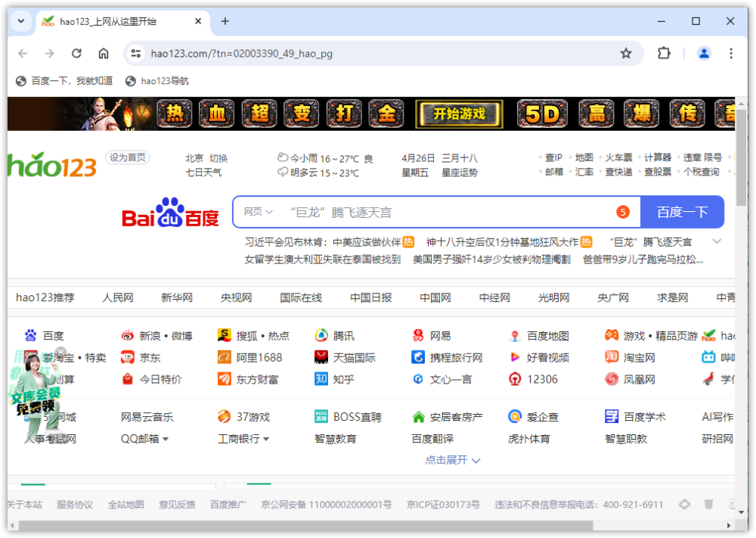The image size is (756, 538).
Task: Click into the Baidu search input field
Action: coord(446,213)
